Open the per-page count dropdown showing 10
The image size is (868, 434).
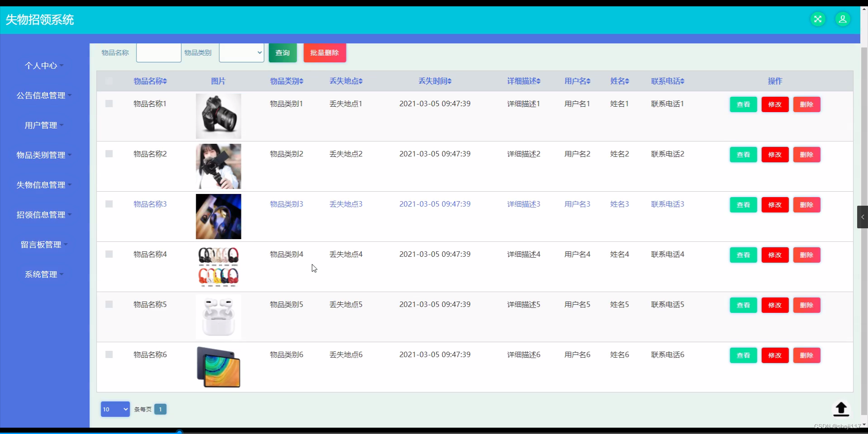tap(115, 409)
